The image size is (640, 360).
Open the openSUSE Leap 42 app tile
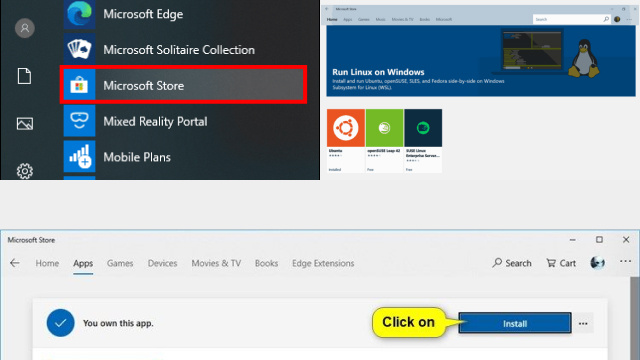[x=384, y=140]
